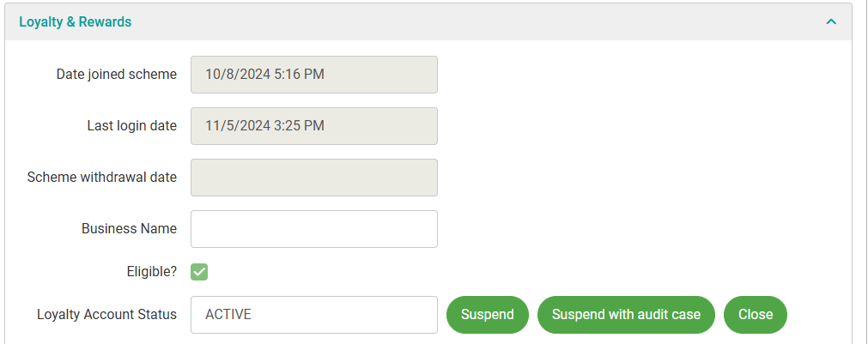The width and height of the screenshot is (868, 344).
Task: Click the Loyalty & Rewards header title
Action: pos(76,21)
